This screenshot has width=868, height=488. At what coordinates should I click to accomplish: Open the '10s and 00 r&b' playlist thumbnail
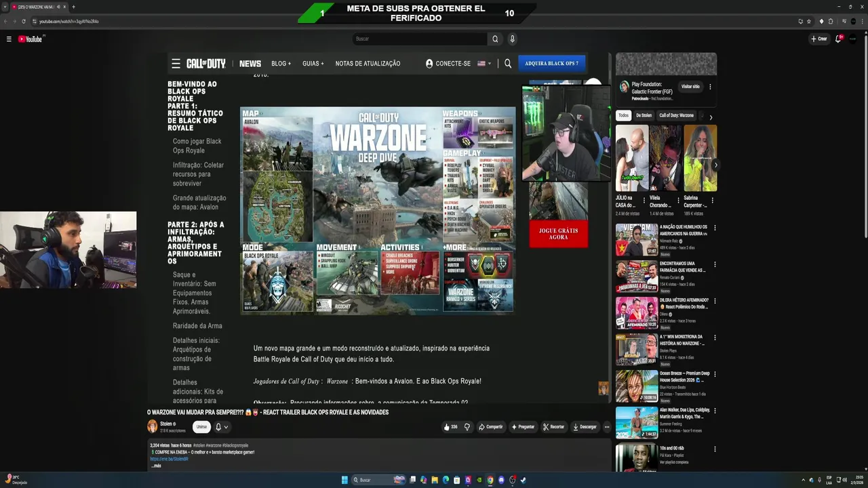point(637,458)
